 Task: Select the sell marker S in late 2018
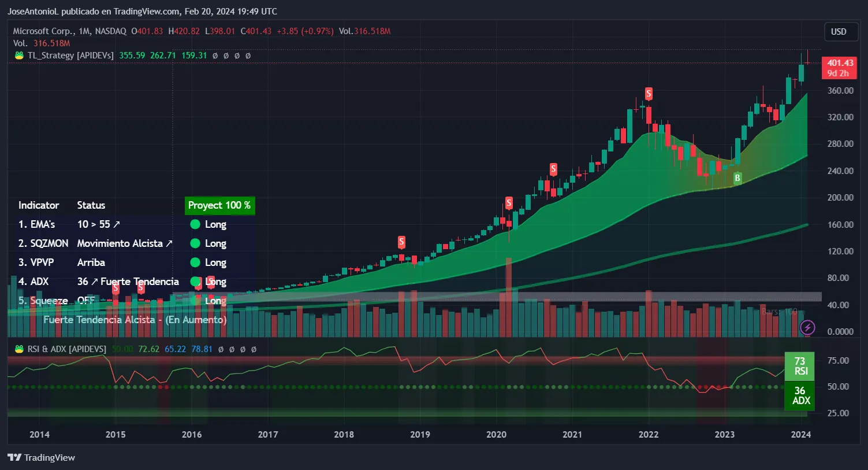(x=401, y=242)
